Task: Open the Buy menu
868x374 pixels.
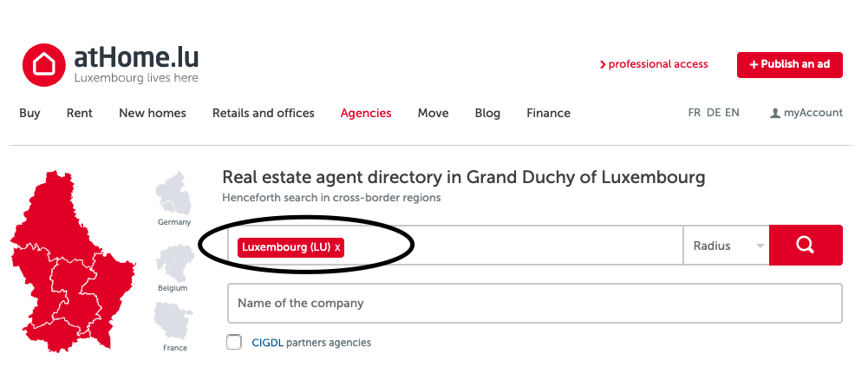Action: [29, 113]
